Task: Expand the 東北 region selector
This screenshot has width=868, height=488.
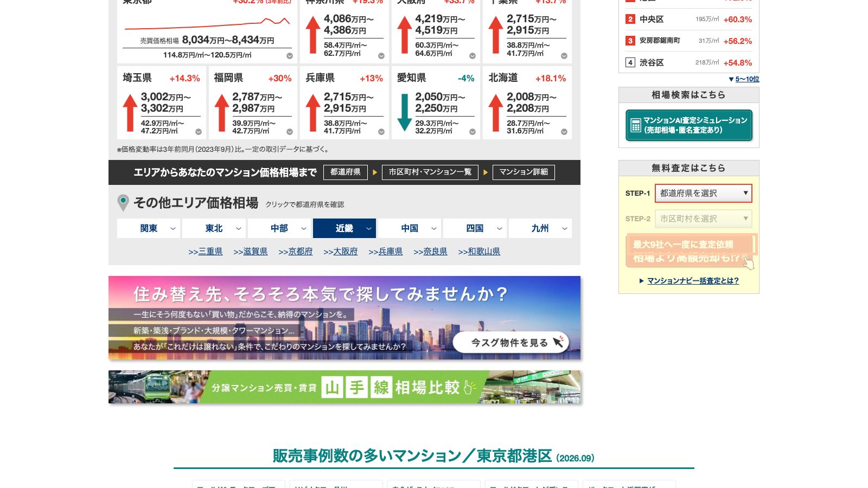Action: coord(214,228)
